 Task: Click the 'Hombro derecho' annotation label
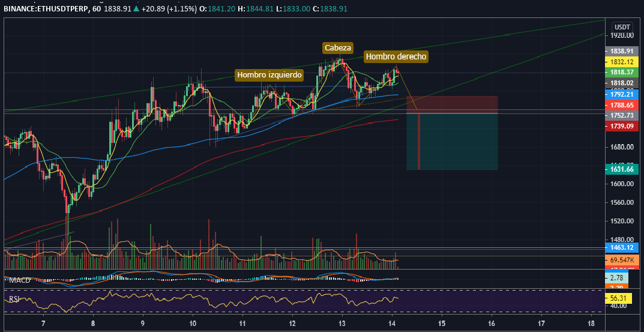click(x=396, y=56)
